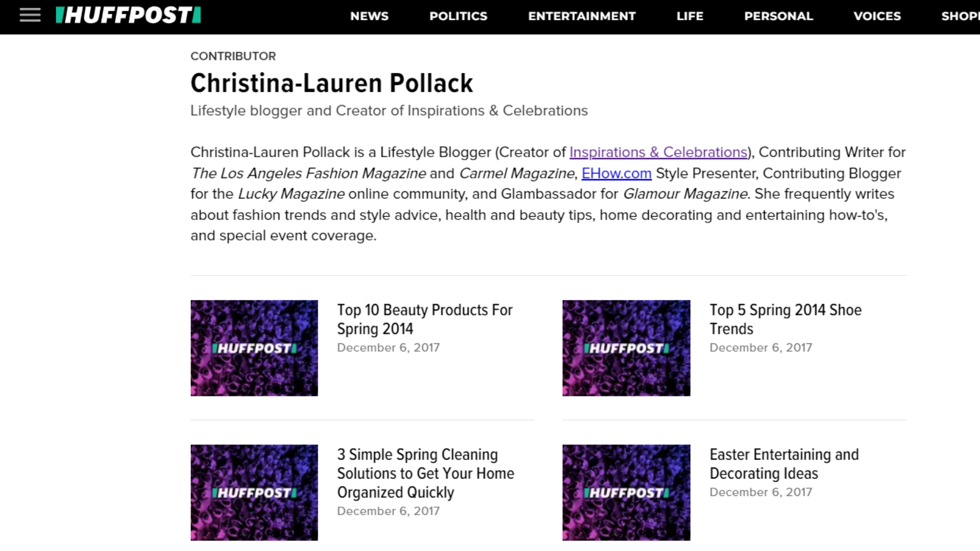Open the article 3 Simple Spring Cleaning Solutions
Viewport: 980px width, 551px height.
click(x=425, y=473)
